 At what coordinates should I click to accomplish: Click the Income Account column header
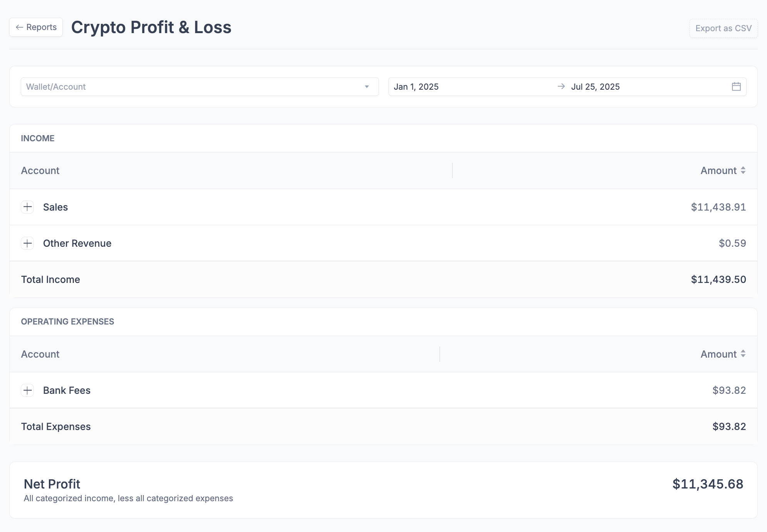[40, 171]
